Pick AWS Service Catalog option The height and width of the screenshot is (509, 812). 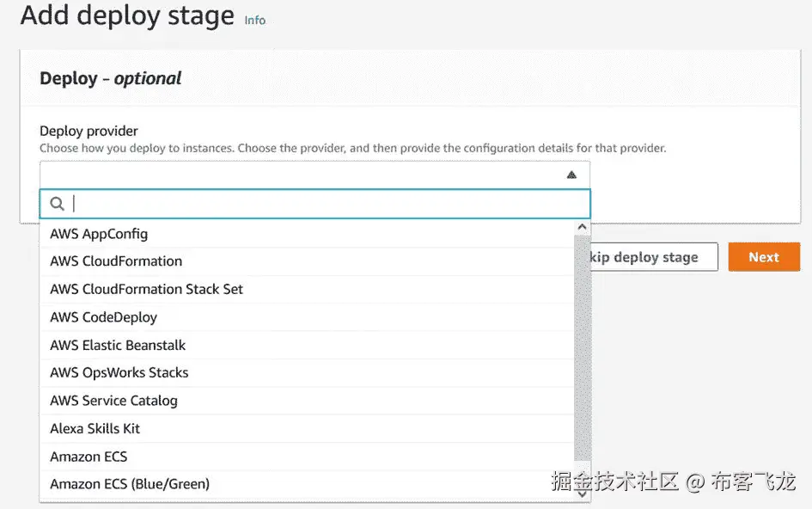114,401
